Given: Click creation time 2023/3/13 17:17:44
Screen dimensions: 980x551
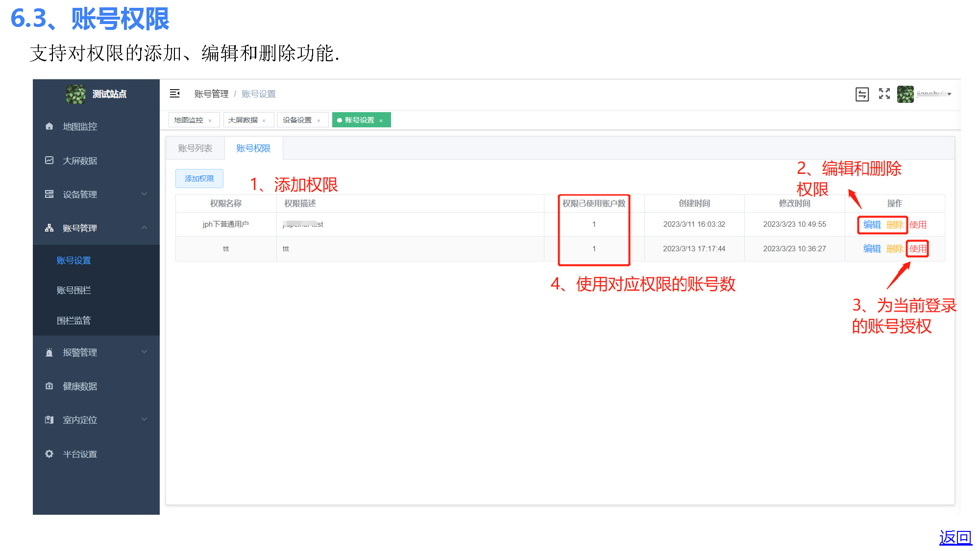Looking at the screenshot, I should 694,249.
